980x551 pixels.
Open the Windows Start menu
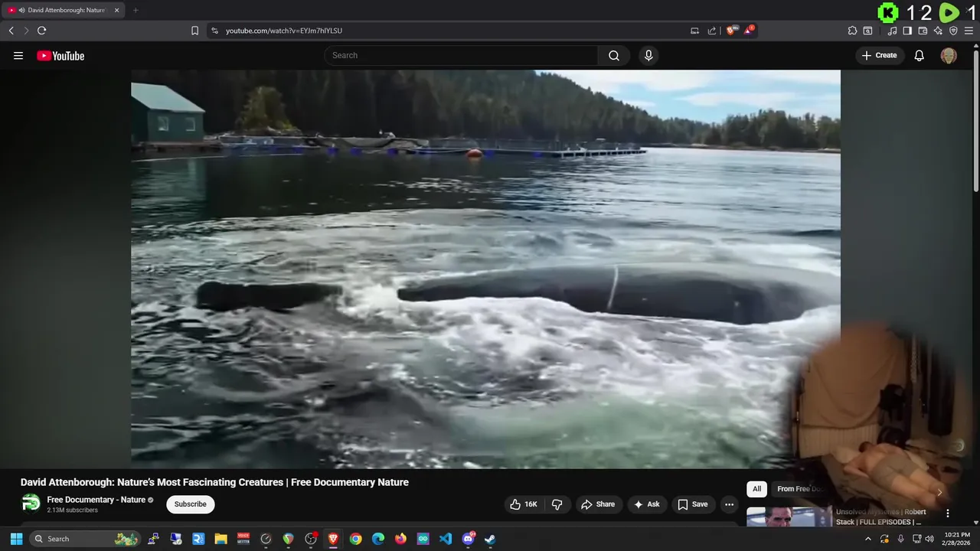16,539
